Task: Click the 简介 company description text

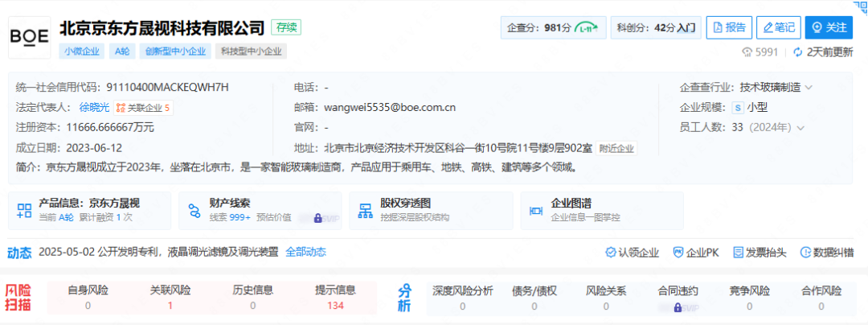Action: pyautogui.click(x=297, y=167)
